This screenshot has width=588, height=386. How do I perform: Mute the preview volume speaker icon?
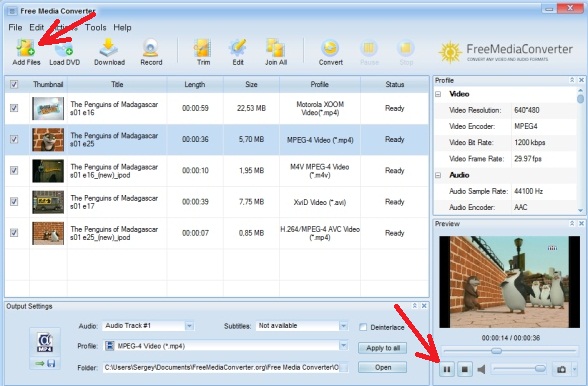[481, 369]
